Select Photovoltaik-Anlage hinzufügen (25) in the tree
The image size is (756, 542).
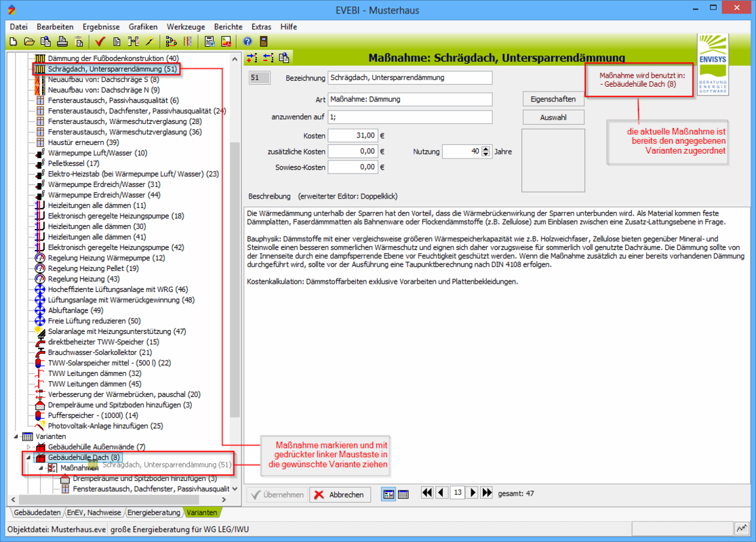coord(105,426)
